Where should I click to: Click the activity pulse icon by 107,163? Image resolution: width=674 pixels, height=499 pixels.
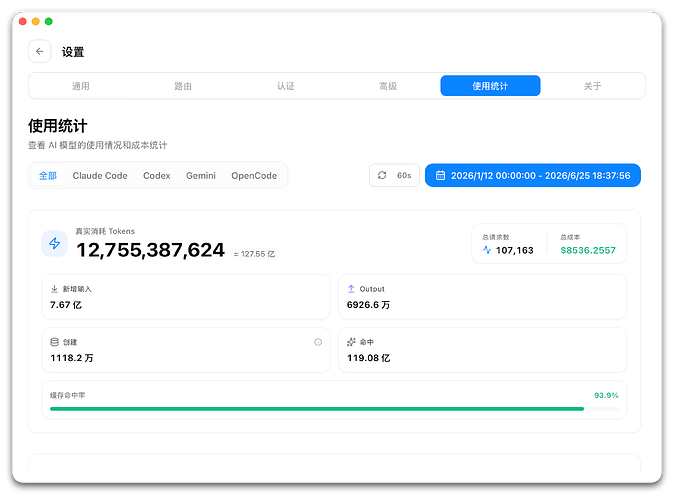pyautogui.click(x=487, y=250)
